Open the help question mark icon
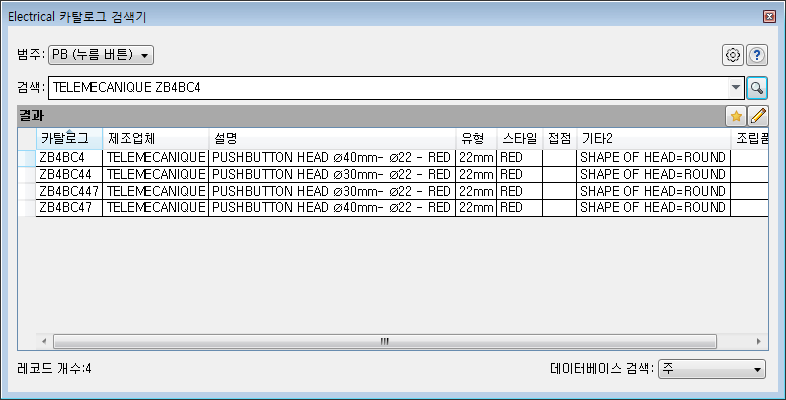The image size is (786, 400). (x=757, y=55)
